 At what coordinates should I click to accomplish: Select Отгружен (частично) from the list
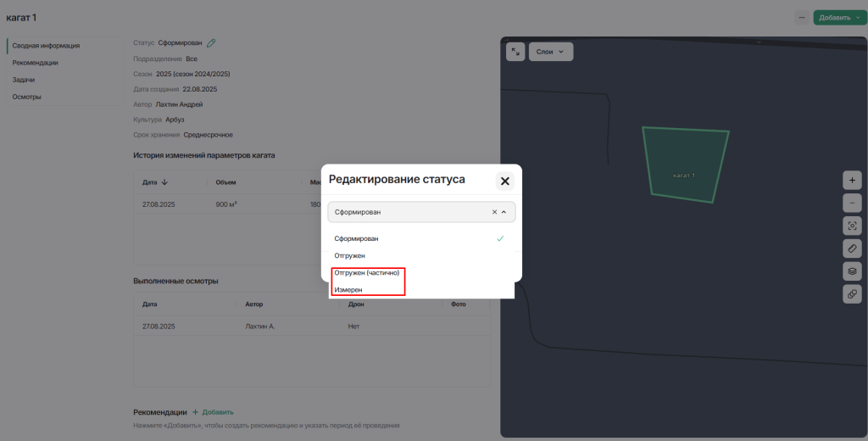click(366, 272)
